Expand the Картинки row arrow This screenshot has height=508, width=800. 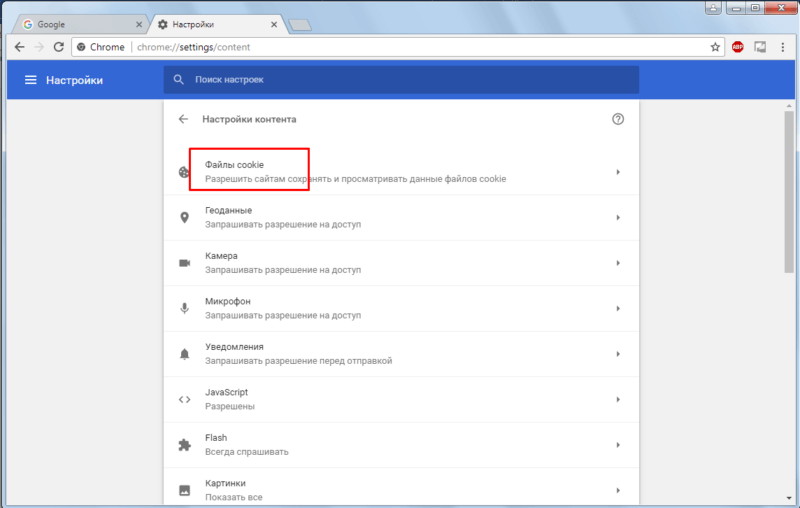pos(618,490)
